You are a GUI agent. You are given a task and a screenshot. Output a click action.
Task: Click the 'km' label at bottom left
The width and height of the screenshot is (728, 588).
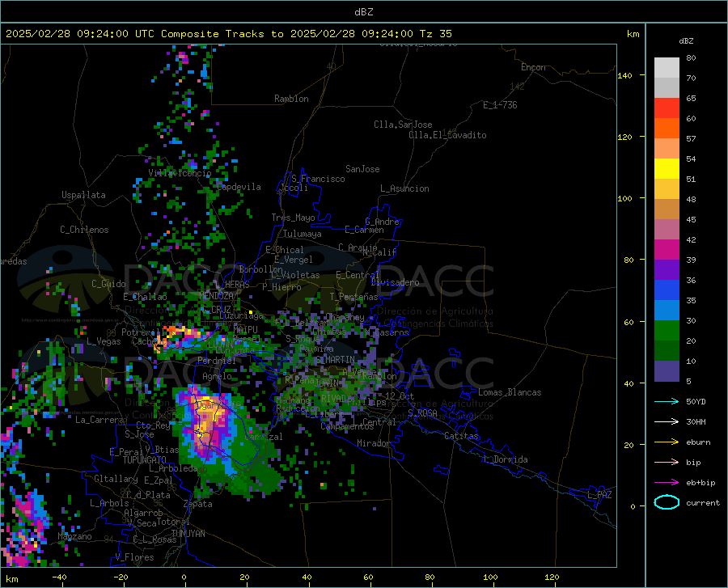[x=11, y=579]
